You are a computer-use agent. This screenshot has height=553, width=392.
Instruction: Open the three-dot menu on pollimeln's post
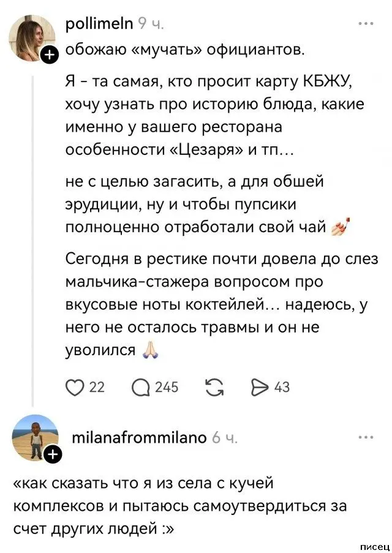(x=366, y=23)
